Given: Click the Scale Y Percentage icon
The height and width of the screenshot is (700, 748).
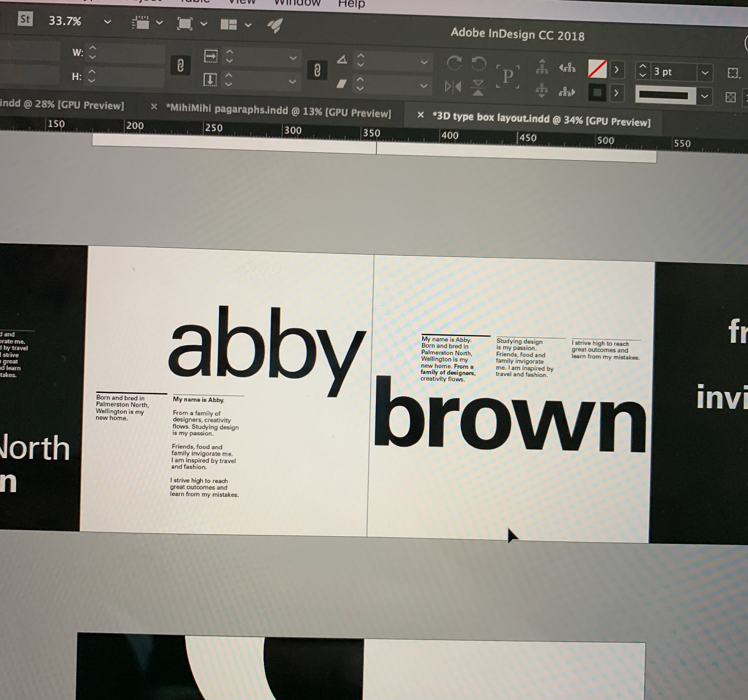Looking at the screenshot, I should pyautogui.click(x=210, y=80).
